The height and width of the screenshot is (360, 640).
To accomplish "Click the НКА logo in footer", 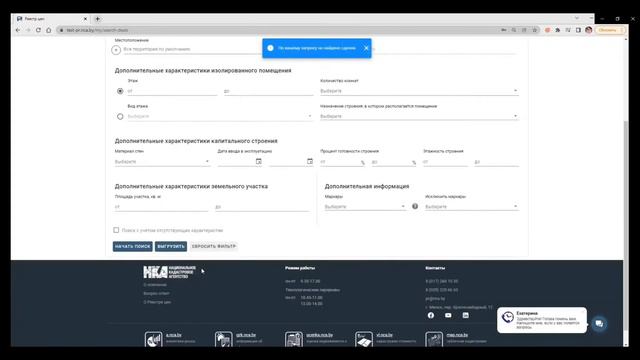I will coord(169,272).
